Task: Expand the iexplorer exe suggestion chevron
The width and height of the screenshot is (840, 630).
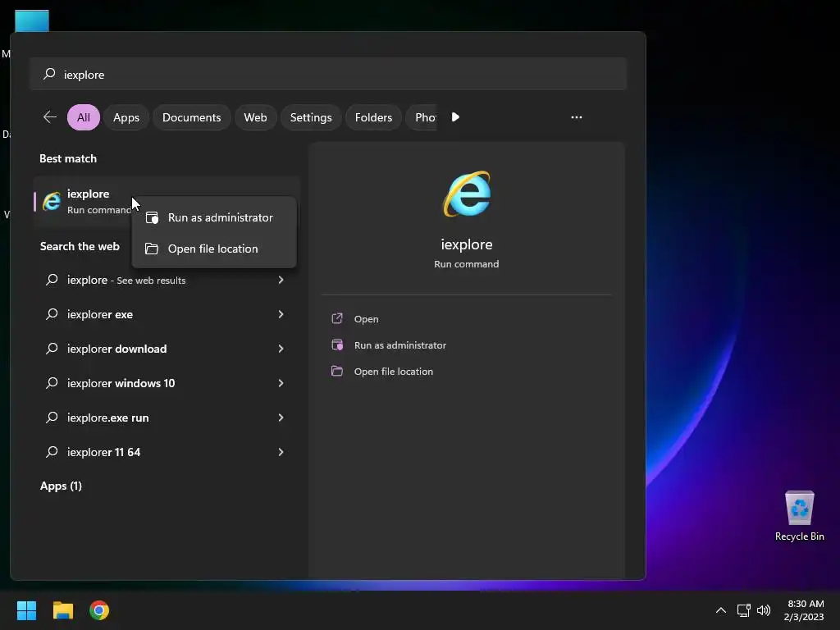Action: pyautogui.click(x=281, y=314)
